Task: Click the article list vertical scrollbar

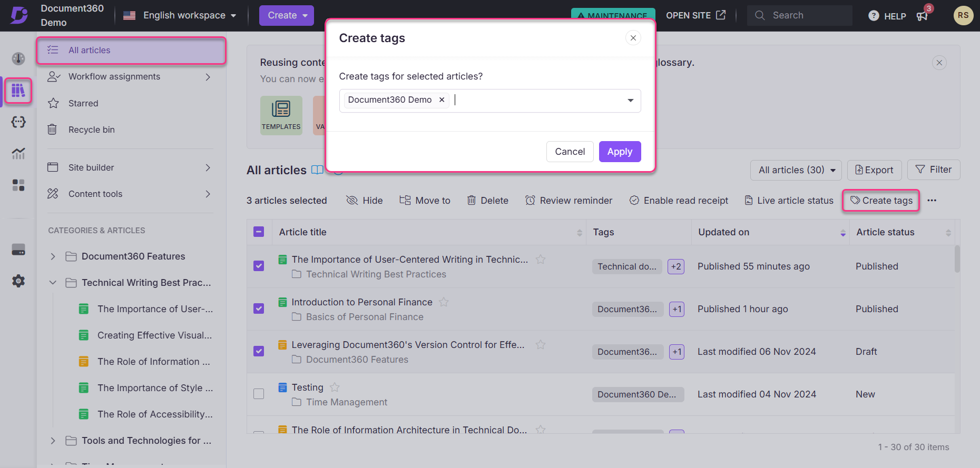Action: pyautogui.click(x=957, y=259)
